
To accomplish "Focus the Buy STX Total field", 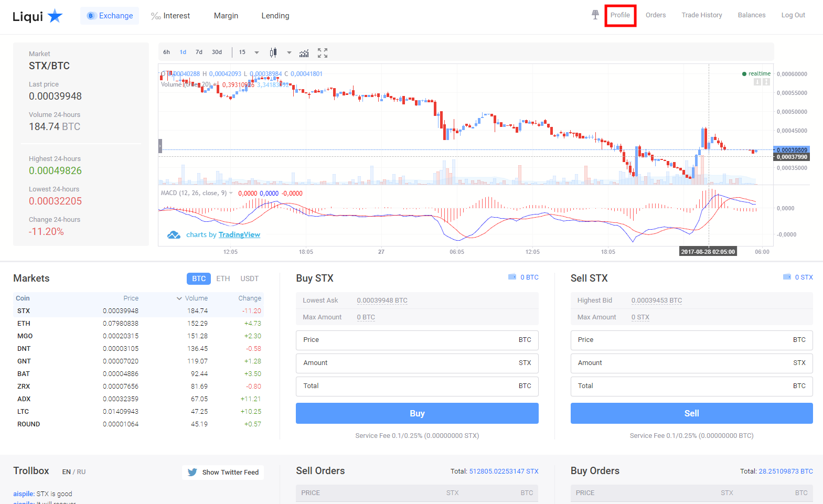I will tap(417, 387).
